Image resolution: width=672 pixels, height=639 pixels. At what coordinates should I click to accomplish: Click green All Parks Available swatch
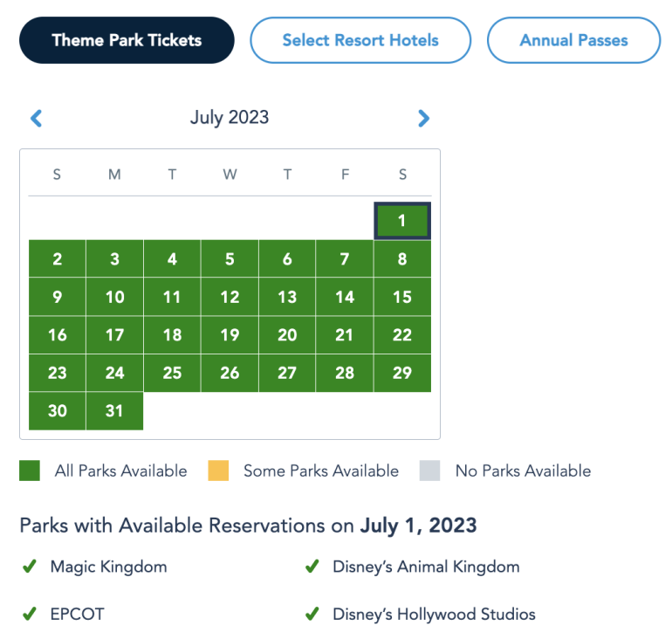pos(30,471)
